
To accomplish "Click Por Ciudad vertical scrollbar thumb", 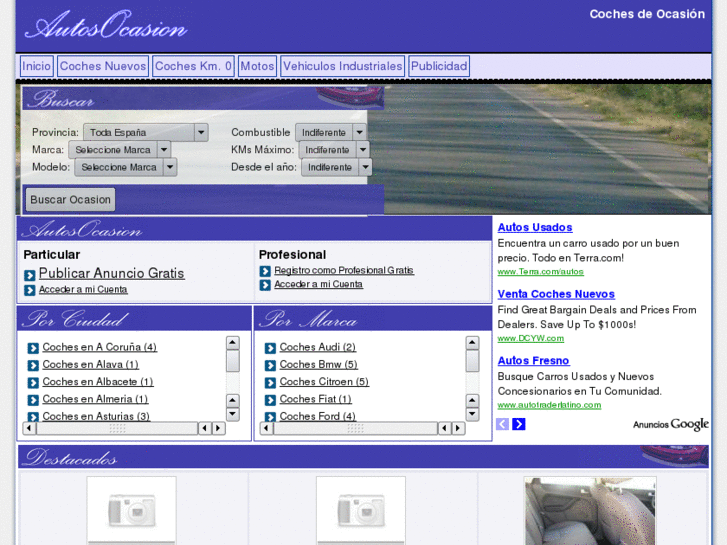I will (233, 361).
